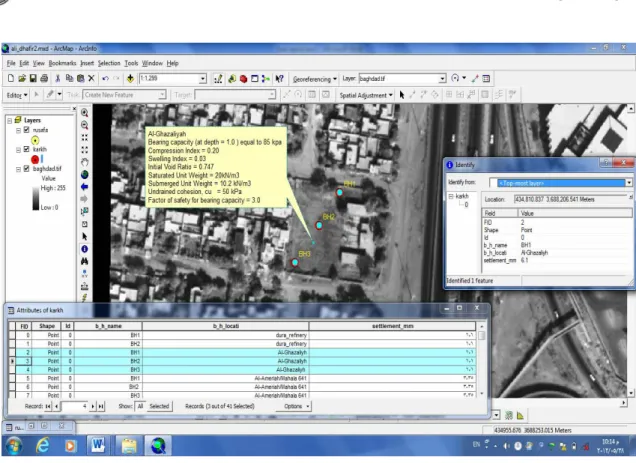Collapse the rusafa layer legend
The image size is (636, 463).
click(18, 131)
